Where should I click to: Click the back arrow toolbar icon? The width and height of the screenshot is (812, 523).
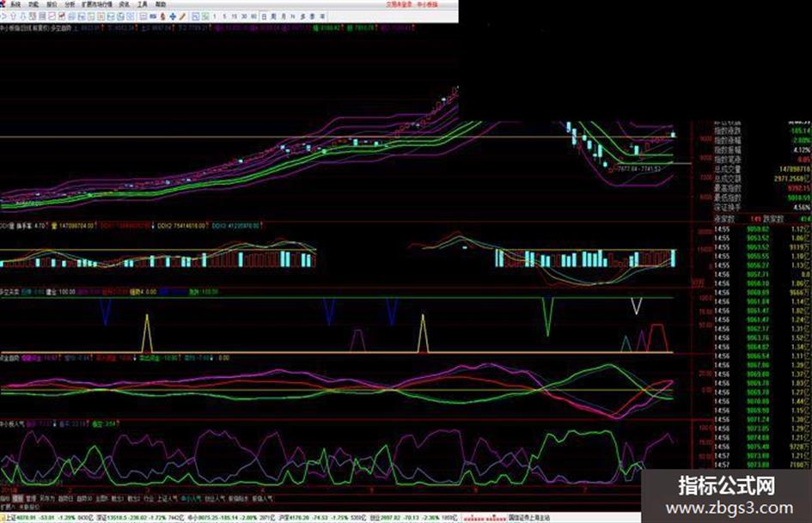[3, 16]
